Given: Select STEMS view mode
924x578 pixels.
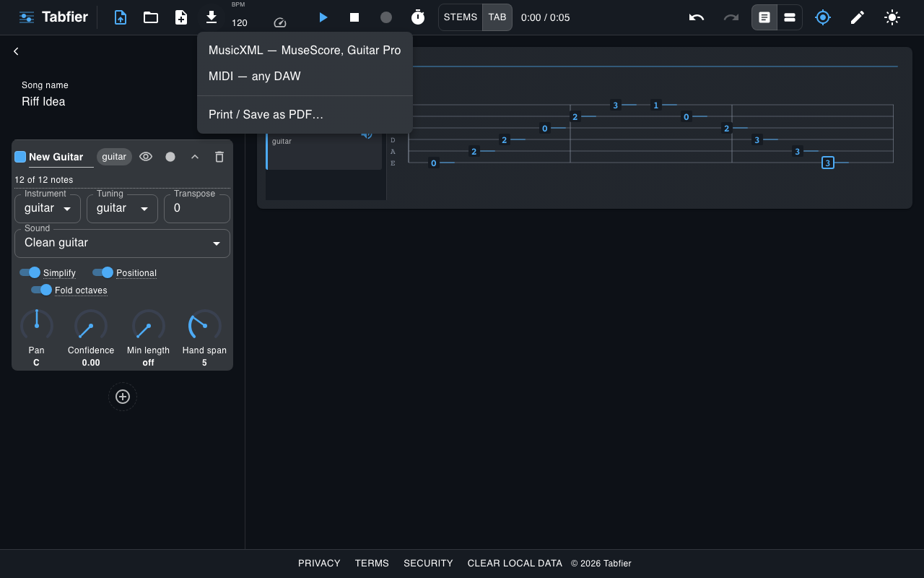Looking at the screenshot, I should 461,17.
